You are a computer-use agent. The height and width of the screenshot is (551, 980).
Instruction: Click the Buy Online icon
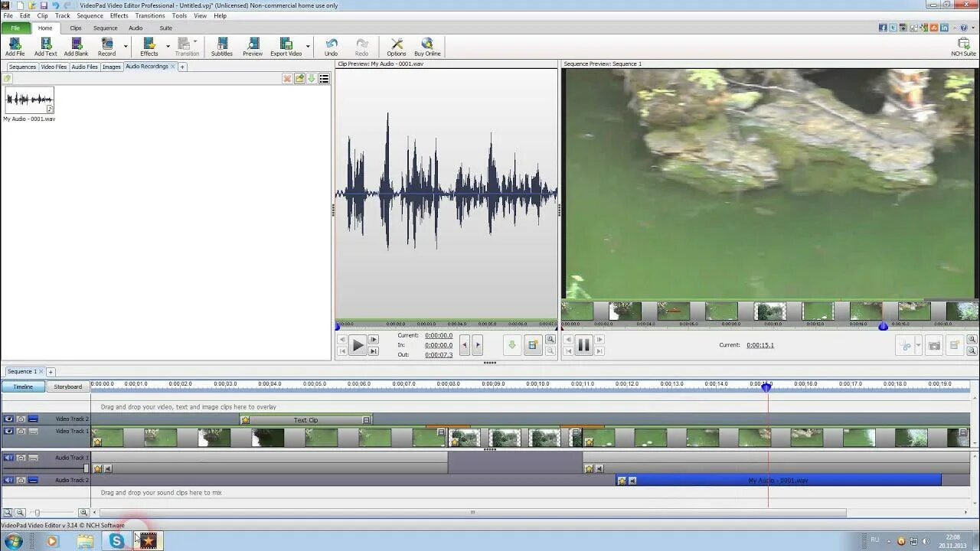pyautogui.click(x=427, y=47)
